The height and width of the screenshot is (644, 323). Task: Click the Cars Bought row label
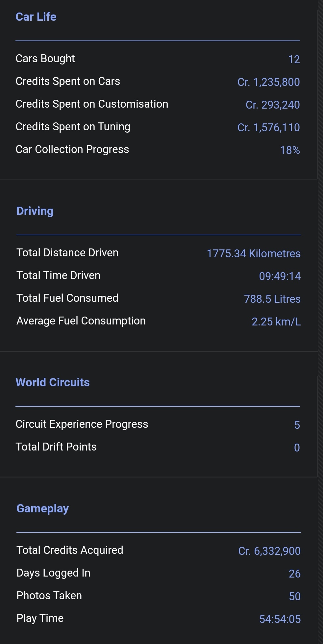(x=45, y=59)
